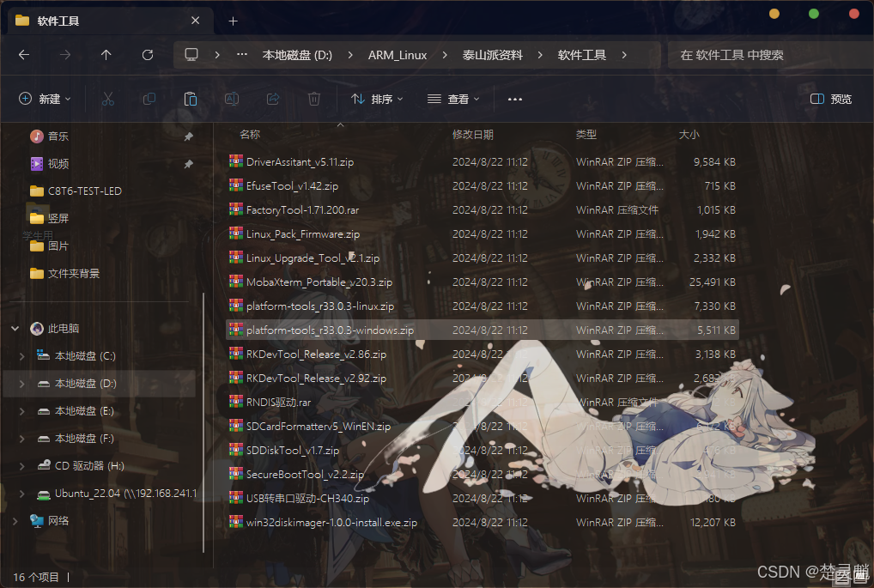Select platform-tools_r33.0.3-windows.zip file icon
The image size is (874, 588).
236,330
